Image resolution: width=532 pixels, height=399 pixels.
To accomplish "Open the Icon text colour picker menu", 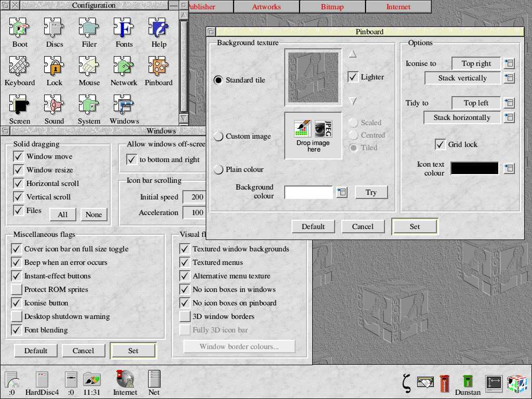I will 509,168.
